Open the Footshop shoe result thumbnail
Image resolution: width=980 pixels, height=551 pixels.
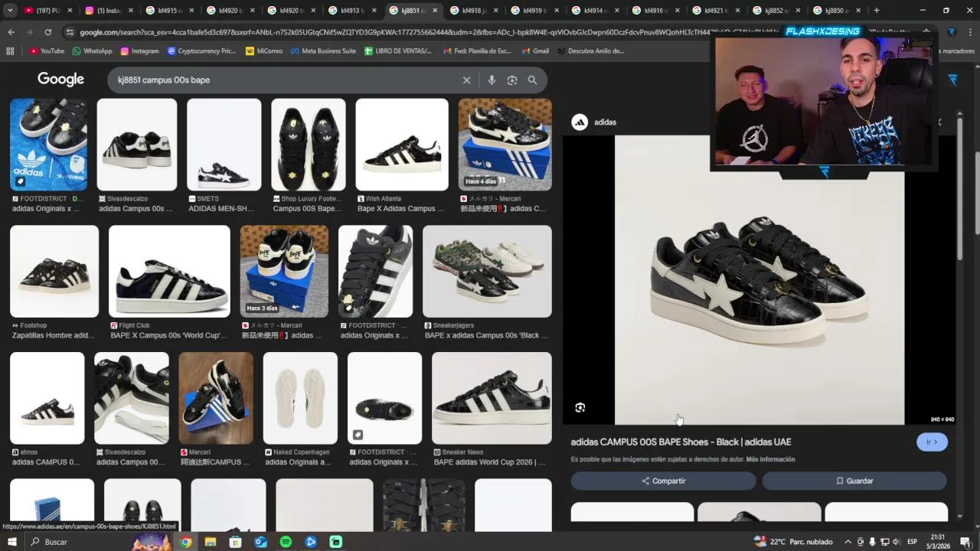coord(54,272)
